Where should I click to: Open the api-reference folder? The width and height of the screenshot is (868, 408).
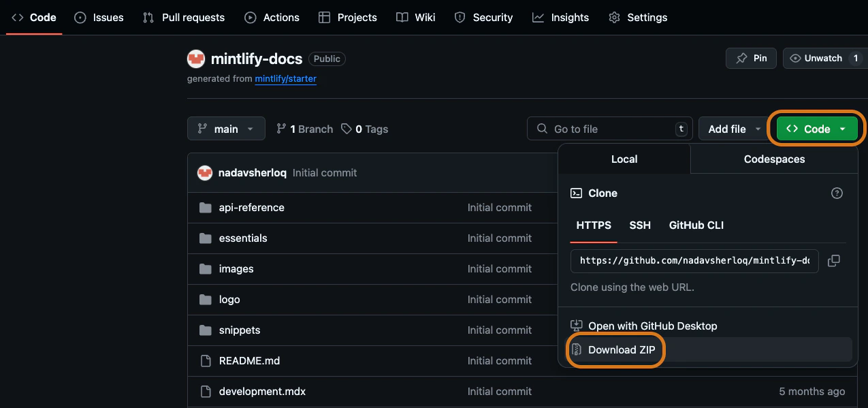click(x=252, y=208)
